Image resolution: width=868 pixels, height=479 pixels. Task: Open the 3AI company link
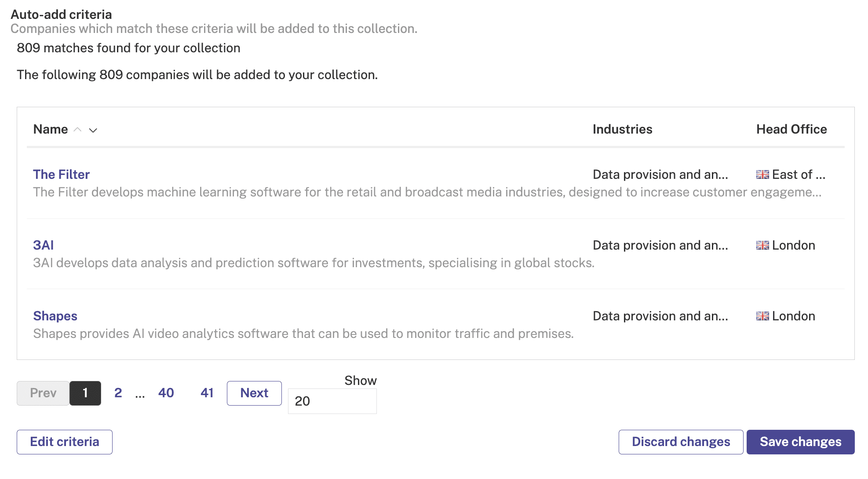point(43,245)
